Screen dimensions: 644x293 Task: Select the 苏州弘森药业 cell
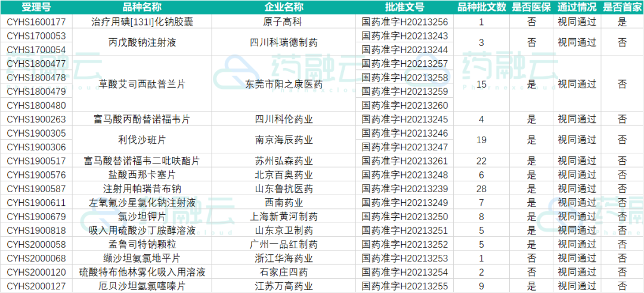pos(284,161)
